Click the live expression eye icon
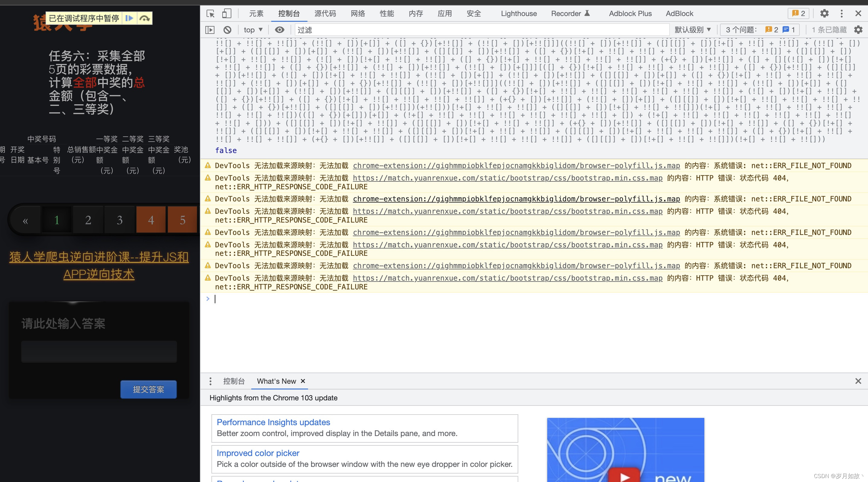868x482 pixels. [x=279, y=30]
